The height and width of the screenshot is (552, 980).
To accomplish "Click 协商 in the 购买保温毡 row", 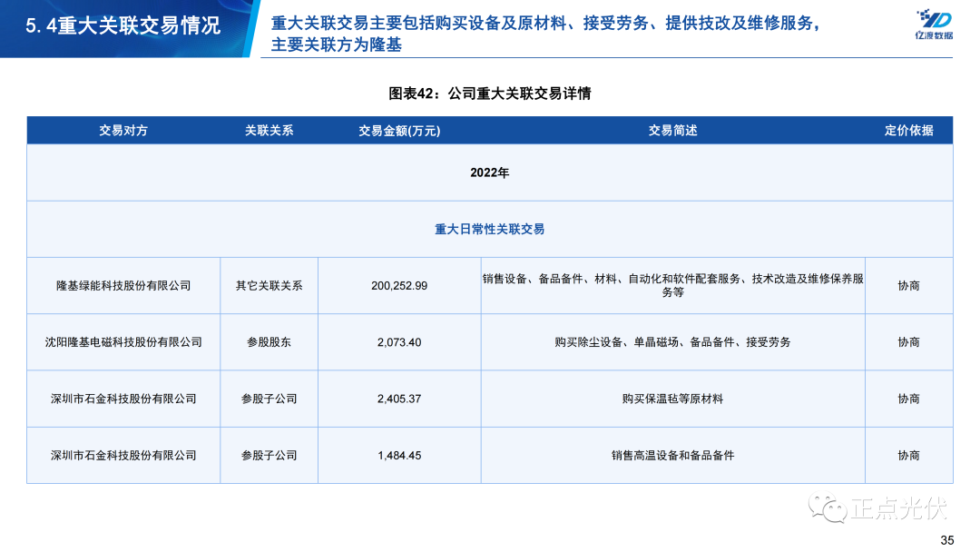I will [908, 399].
